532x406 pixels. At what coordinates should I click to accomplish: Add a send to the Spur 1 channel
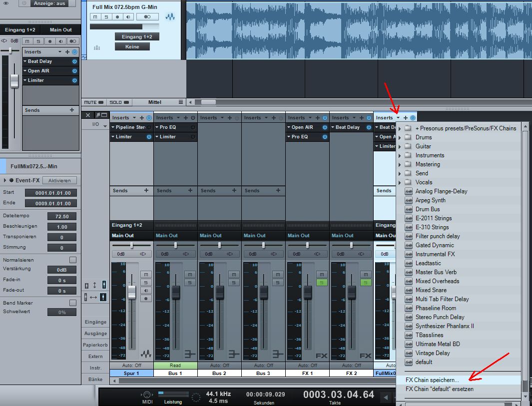tap(146, 191)
